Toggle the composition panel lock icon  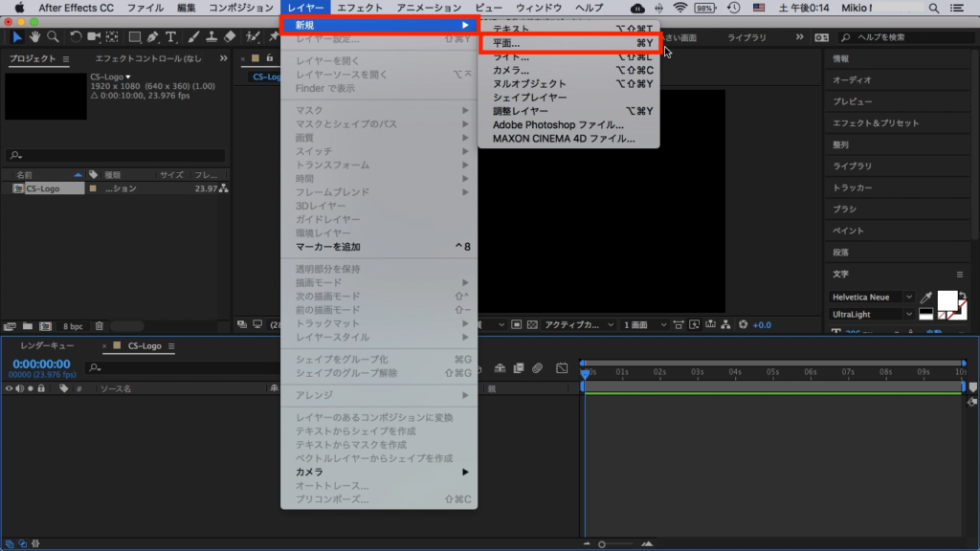(x=269, y=58)
